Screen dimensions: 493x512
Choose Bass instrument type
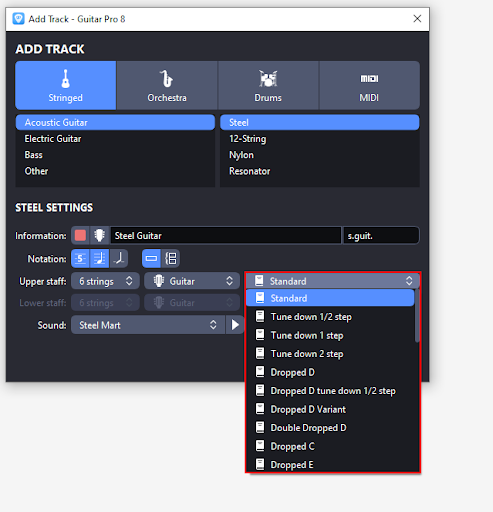pyautogui.click(x=115, y=155)
